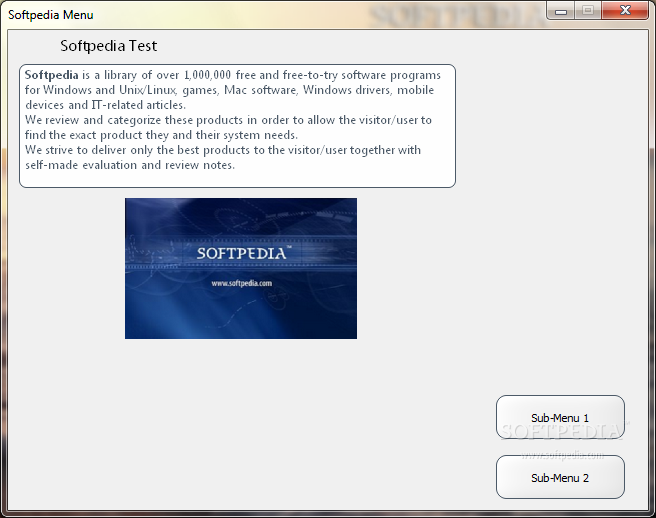Click the 'self-made evaluation and review notes' line
The width and height of the screenshot is (656, 518).
(130, 165)
